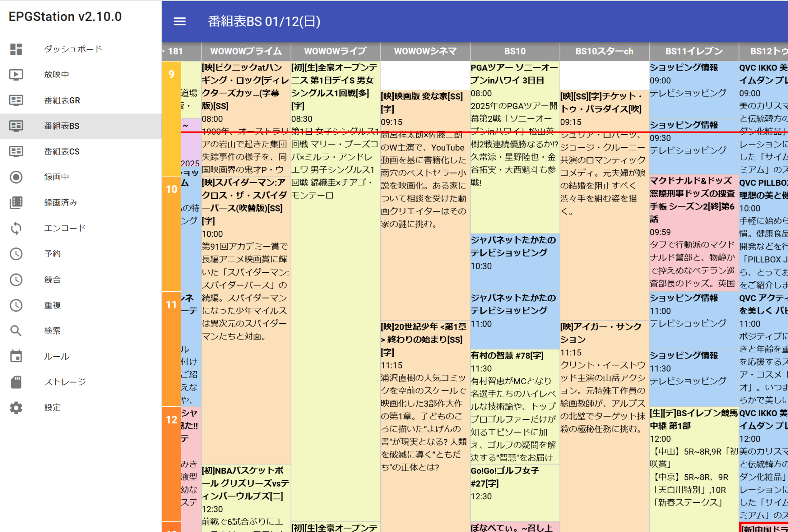This screenshot has width=788, height=532.
Task: Open ルール via the rules icon
Action: (16, 356)
